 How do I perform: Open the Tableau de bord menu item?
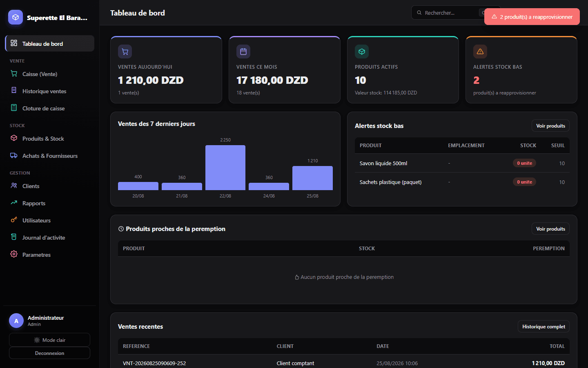[x=49, y=43]
